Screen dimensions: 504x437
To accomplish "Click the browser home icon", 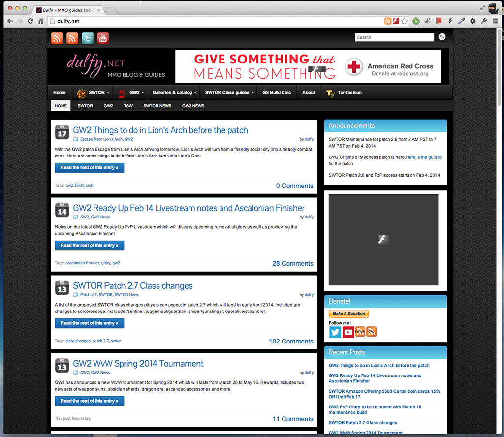I will pyautogui.click(x=41, y=21).
